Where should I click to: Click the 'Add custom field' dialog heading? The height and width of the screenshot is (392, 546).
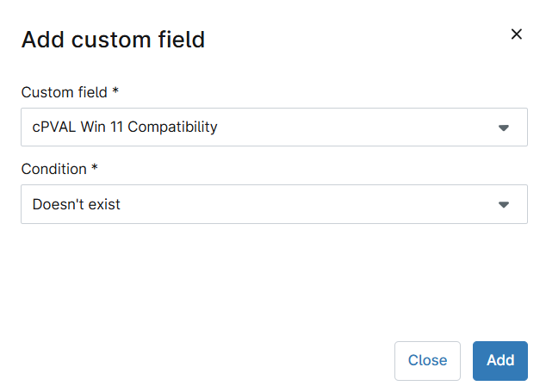(113, 40)
